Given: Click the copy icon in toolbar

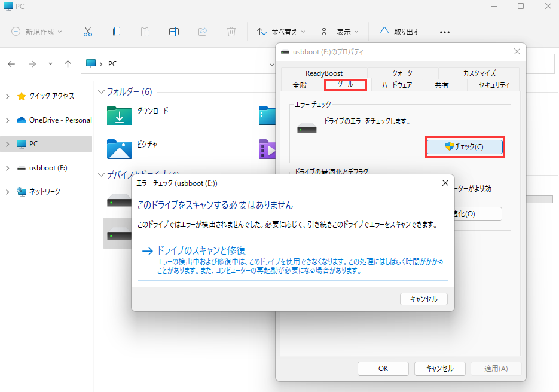Looking at the screenshot, I should pyautogui.click(x=117, y=32).
